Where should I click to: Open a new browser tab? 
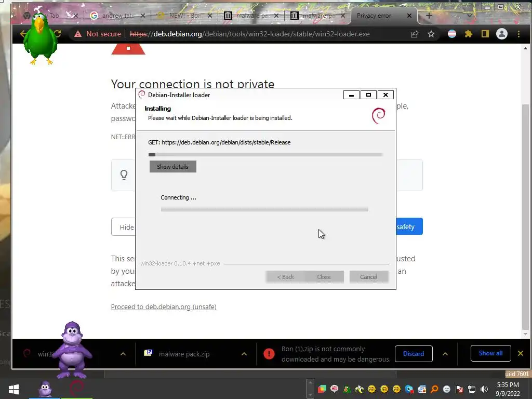[x=429, y=16]
